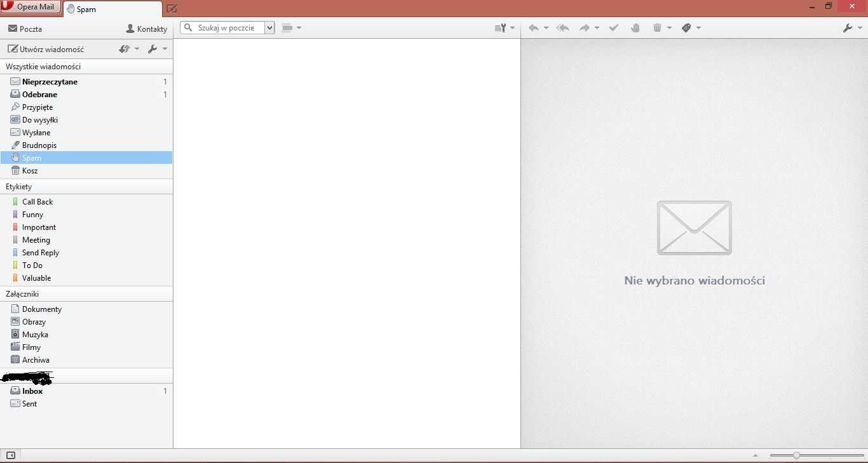Viewport: 868px width, 463px height.
Task: Click the unread count beside Inbox
Action: (x=165, y=391)
